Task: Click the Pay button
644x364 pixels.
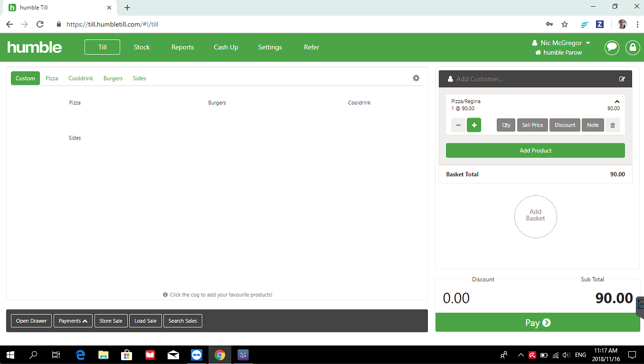Action: (x=538, y=323)
